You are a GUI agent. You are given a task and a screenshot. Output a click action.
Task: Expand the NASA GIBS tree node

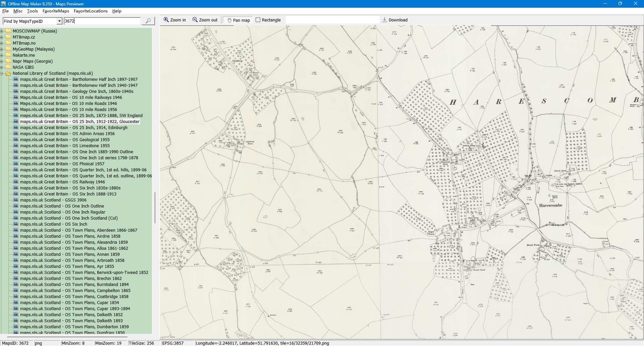(x=2, y=67)
